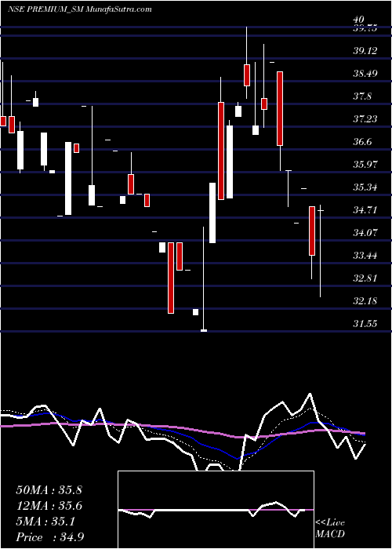The width and height of the screenshot is (392, 549).
Task: Click the lowest candle at 31.55 line
Action: coord(203,278)
